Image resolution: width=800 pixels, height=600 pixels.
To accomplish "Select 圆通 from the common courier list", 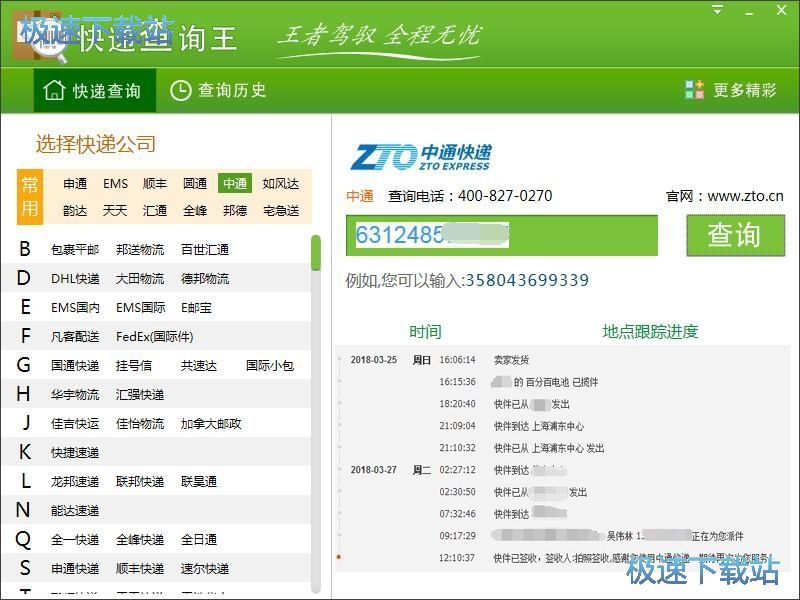I will point(195,183).
